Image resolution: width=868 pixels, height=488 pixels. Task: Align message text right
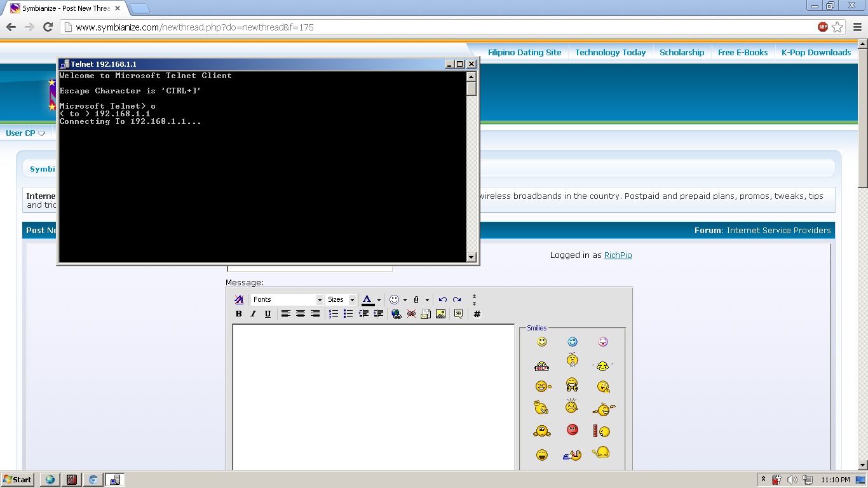[x=315, y=314]
